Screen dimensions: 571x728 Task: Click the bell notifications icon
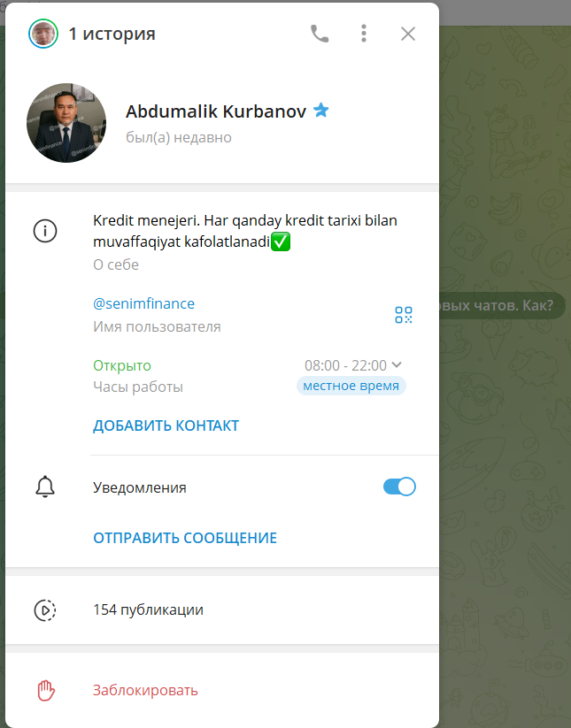pos(45,487)
